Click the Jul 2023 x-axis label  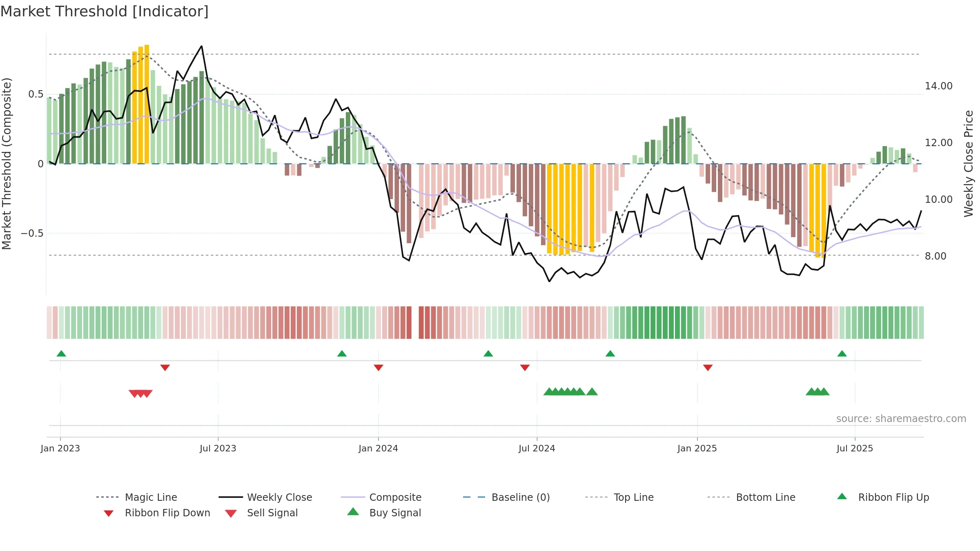click(218, 448)
